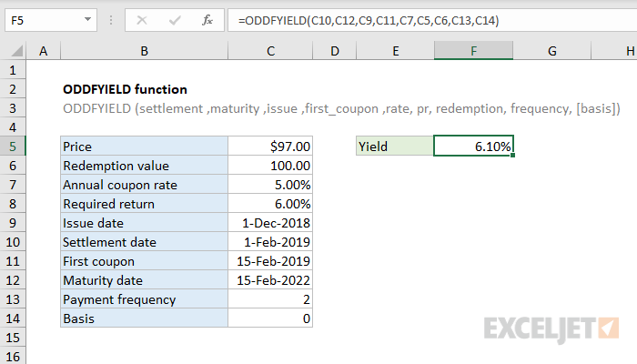Image resolution: width=637 pixels, height=364 pixels.
Task: Select the 6.10% yield result cell
Action: (473, 147)
